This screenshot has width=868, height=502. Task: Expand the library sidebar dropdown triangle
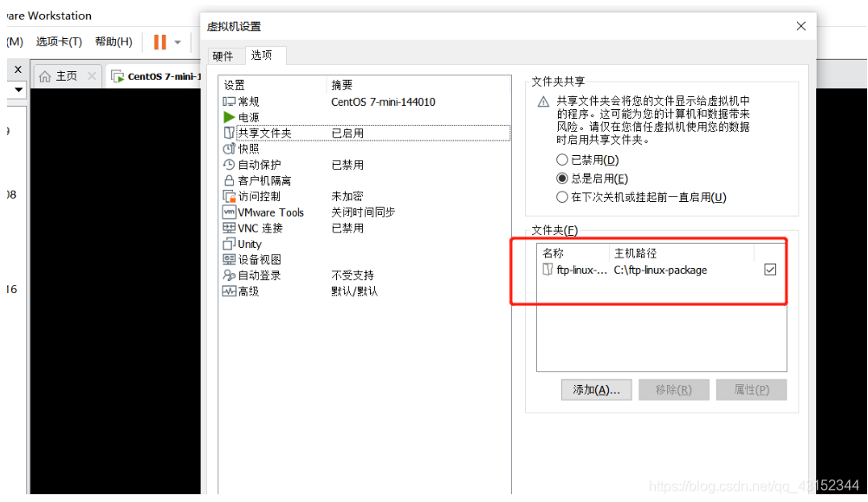point(19,89)
